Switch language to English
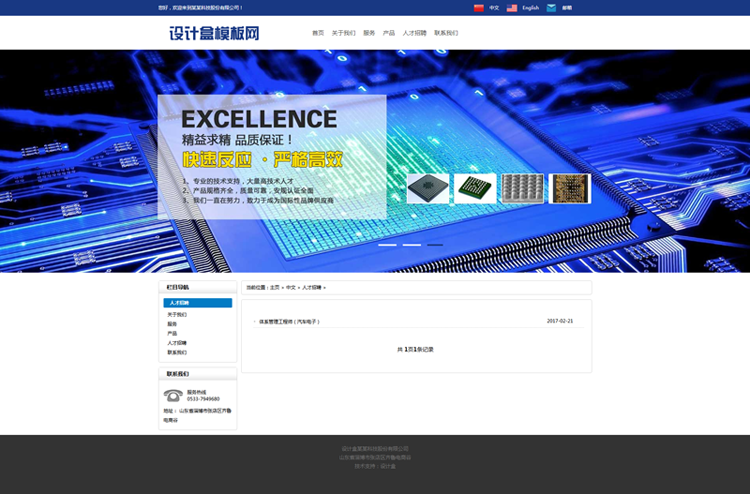 [530, 8]
